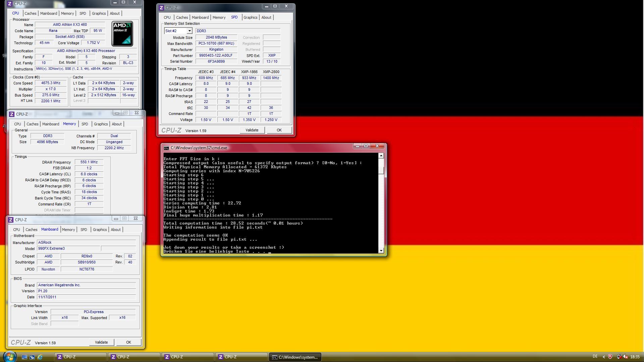Select Graphics tab in the SPD CPU-Z window
Screen dimensions: 644x362
(251, 17)
